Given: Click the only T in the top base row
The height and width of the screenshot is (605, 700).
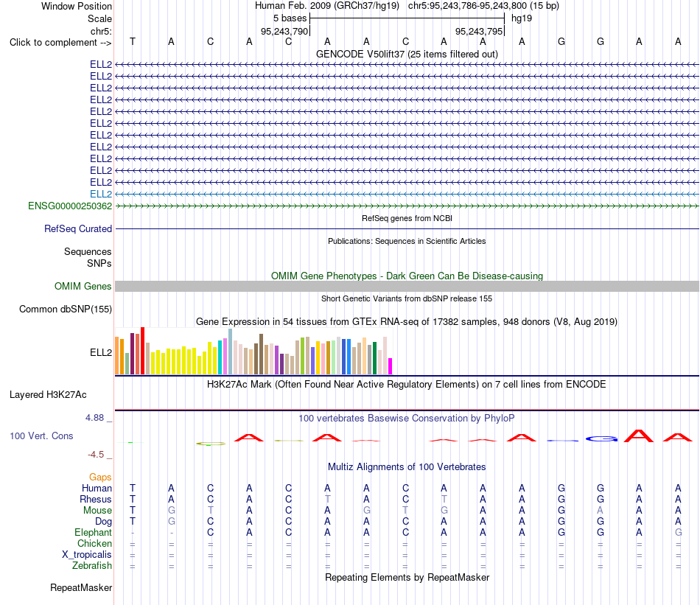Looking at the screenshot, I should coord(132,41).
